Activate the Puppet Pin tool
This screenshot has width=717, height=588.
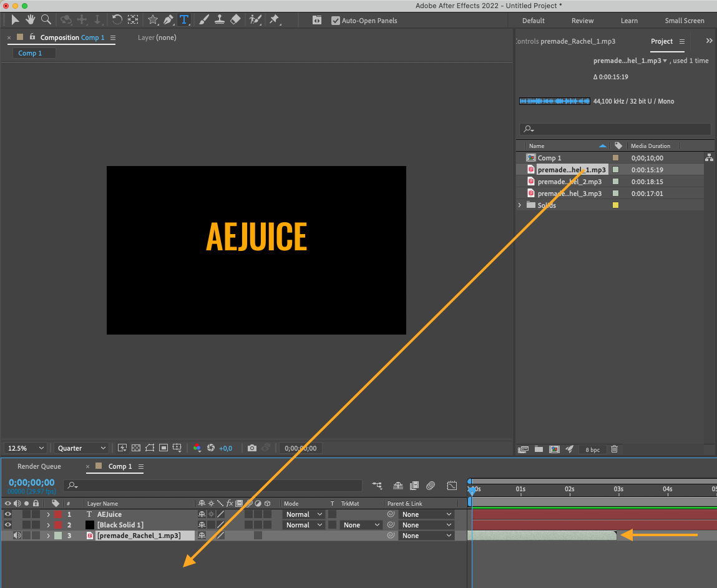tap(274, 20)
